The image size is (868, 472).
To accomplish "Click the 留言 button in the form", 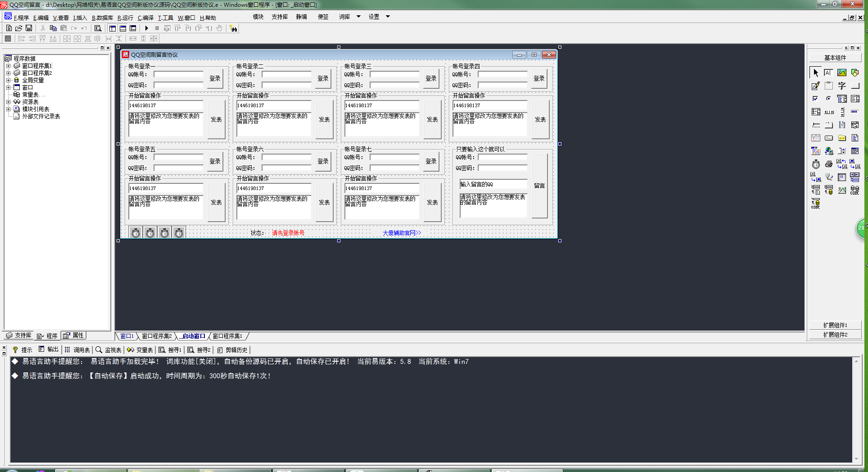I will coord(539,186).
